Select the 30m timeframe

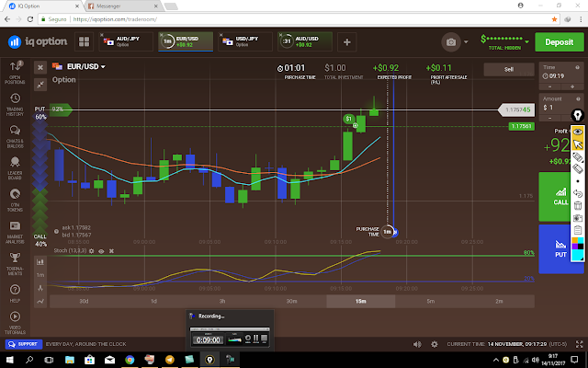tap(292, 301)
